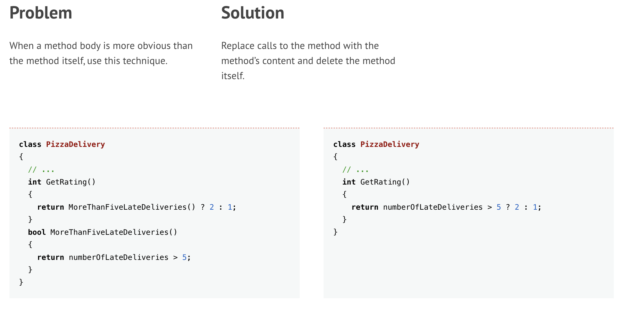This screenshot has height=312, width=644.
Task: Click the number 5 in the bool method's return
Action: 184,257
